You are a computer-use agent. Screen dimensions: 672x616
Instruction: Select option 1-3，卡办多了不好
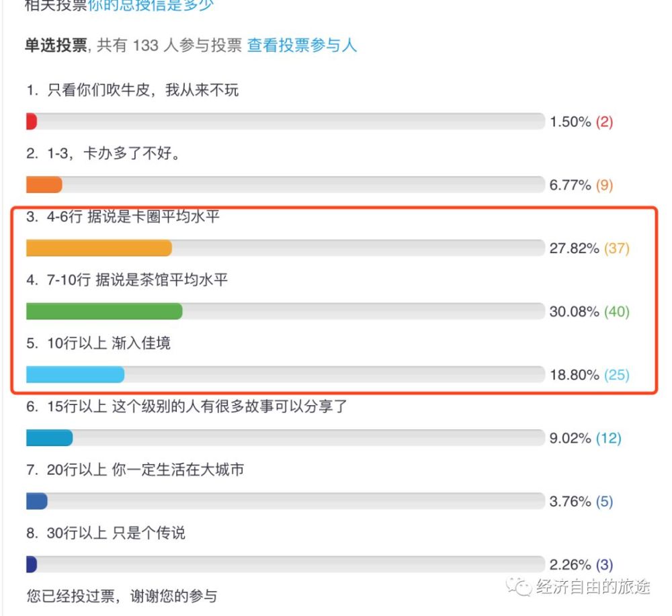[103, 154]
